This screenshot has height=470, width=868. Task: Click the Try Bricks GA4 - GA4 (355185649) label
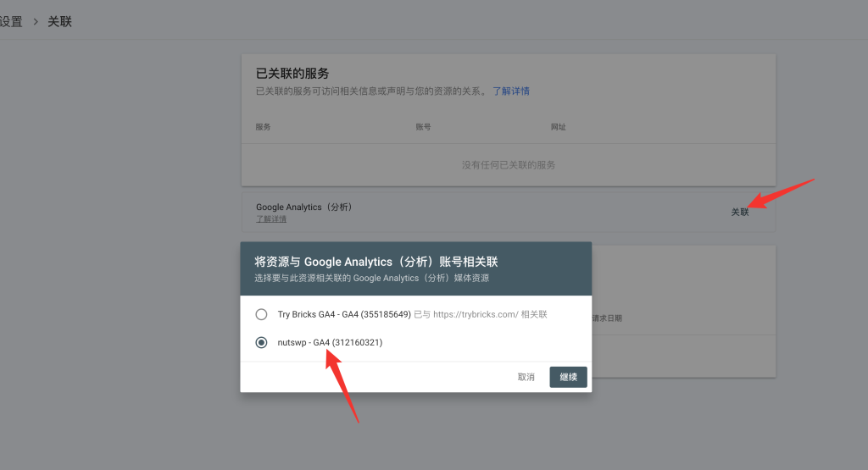(344, 315)
